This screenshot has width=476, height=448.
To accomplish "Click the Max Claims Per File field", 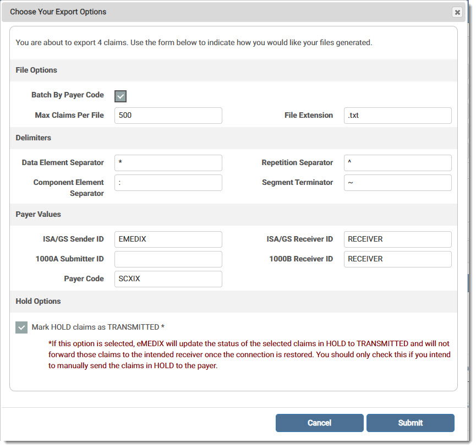I will pyautogui.click(x=168, y=116).
